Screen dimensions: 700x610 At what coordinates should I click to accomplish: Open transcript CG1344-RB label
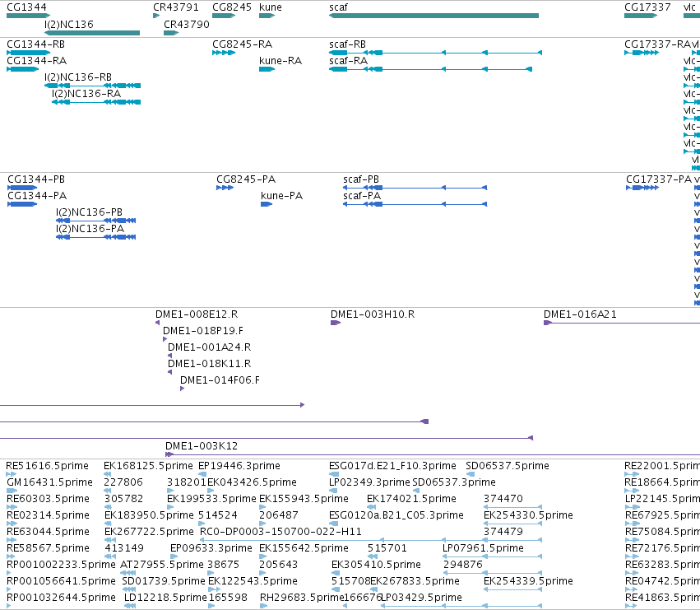point(35,44)
